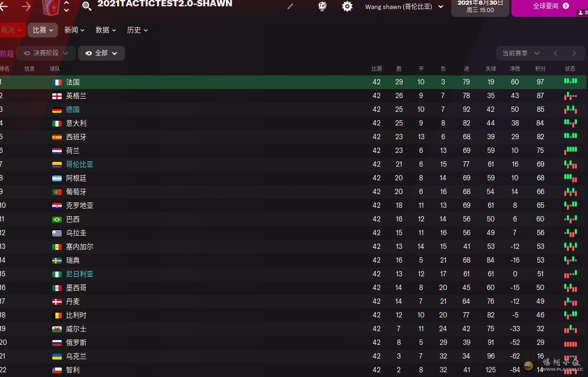The width and height of the screenshot is (588, 377).
Task: Click the search magnifier icon
Action: 87,6
